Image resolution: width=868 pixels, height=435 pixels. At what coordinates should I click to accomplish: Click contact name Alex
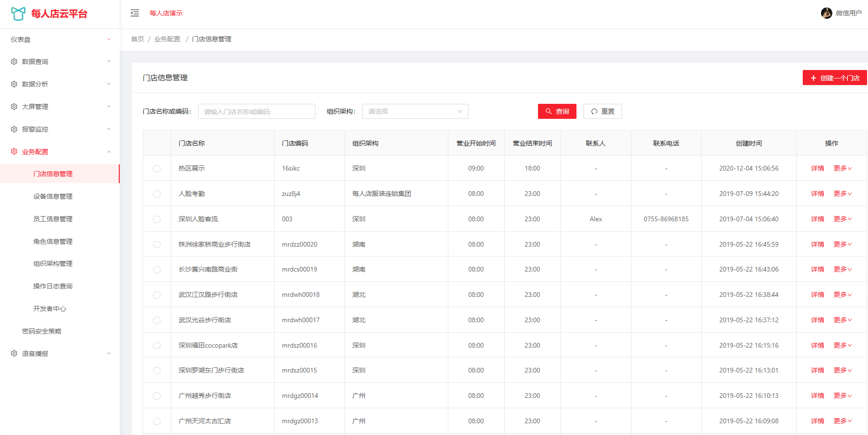pyautogui.click(x=596, y=219)
